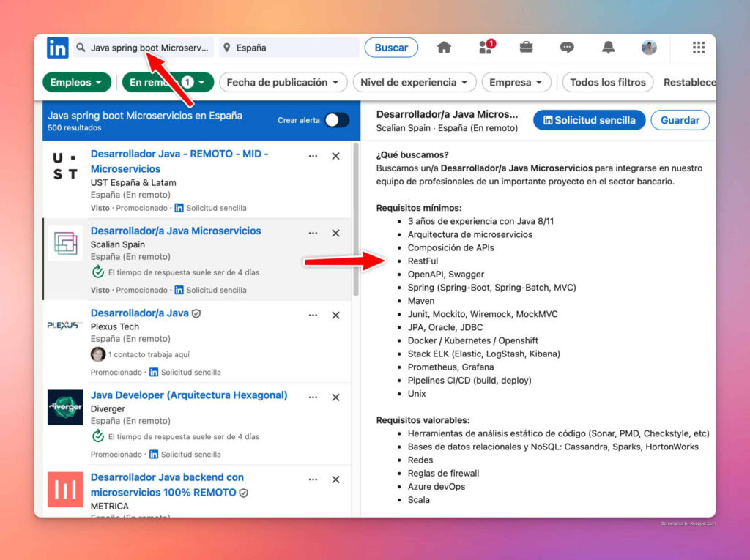Open the UST company logo
The height and width of the screenshot is (560, 750).
[65, 166]
